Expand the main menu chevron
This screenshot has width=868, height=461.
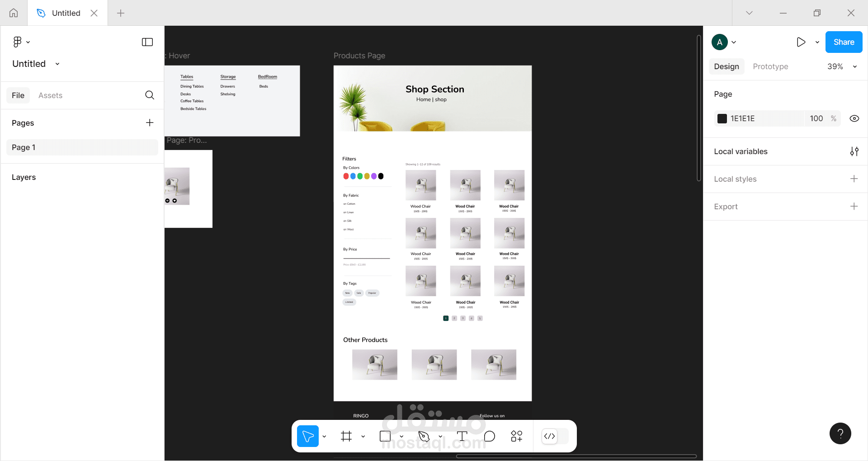coord(28,42)
